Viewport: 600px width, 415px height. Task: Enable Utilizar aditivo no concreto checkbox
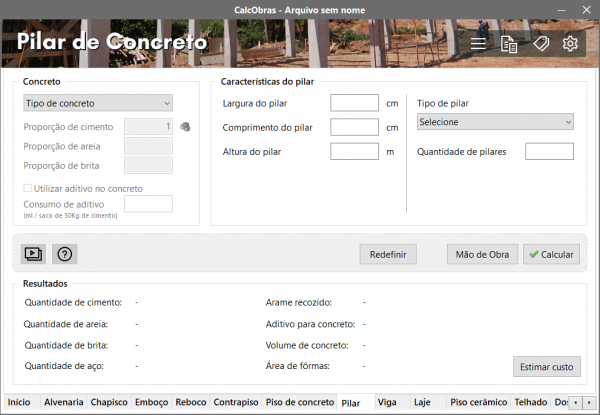tap(28, 188)
